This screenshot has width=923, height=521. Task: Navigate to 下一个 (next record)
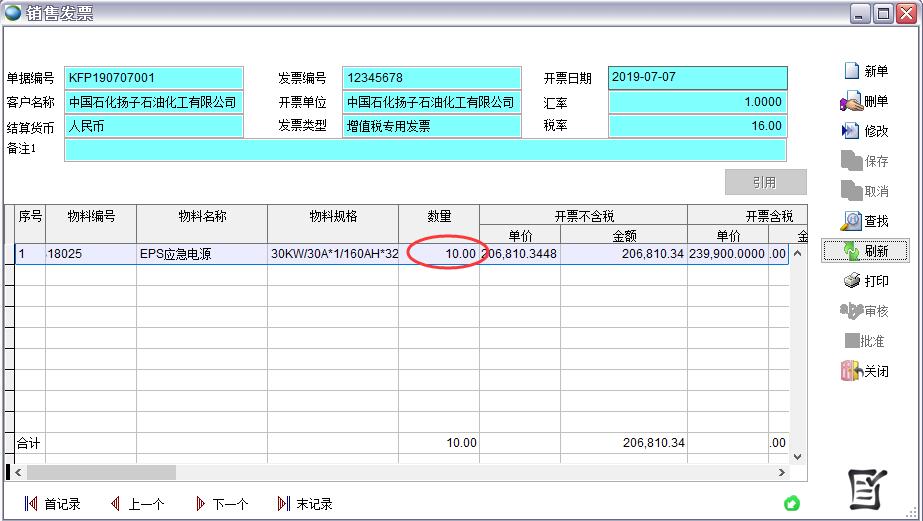pyautogui.click(x=222, y=504)
